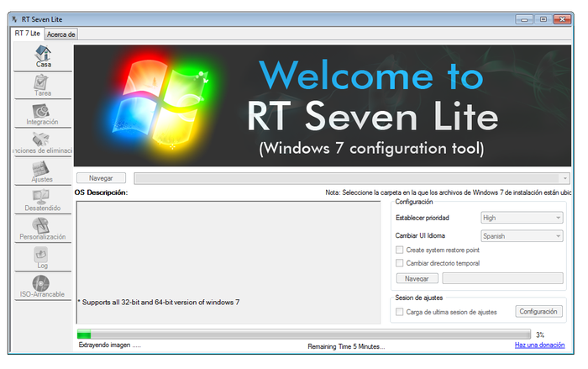The image size is (588, 369).
Task: Click the top Navegar button
Action: [101, 178]
